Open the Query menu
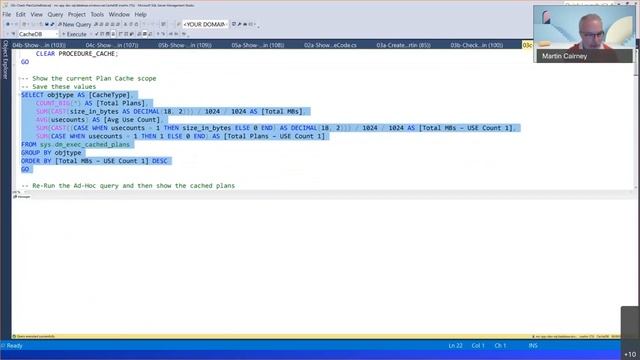The height and width of the screenshot is (360, 640). (x=55, y=14)
